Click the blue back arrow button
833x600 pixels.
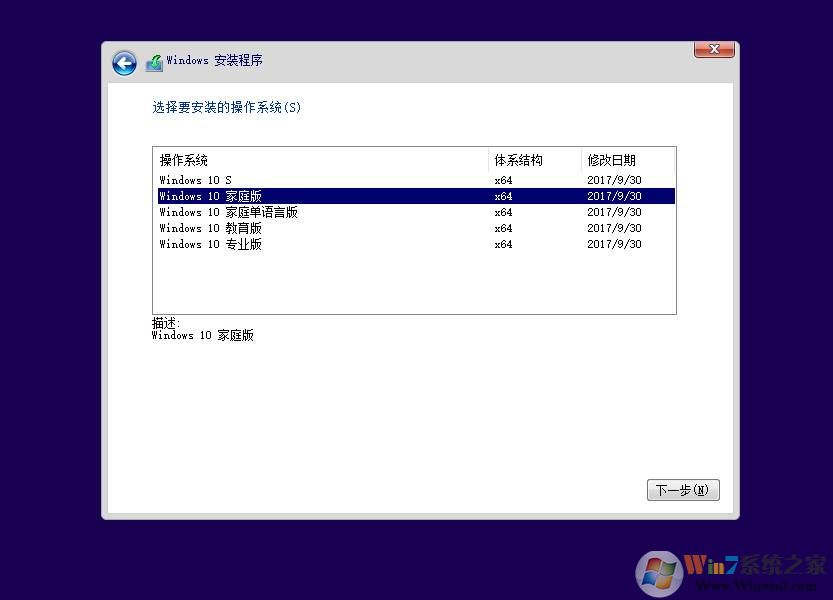[124, 64]
